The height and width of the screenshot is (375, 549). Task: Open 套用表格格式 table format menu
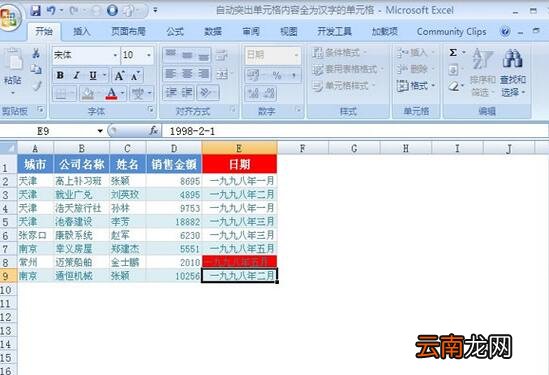coord(348,69)
